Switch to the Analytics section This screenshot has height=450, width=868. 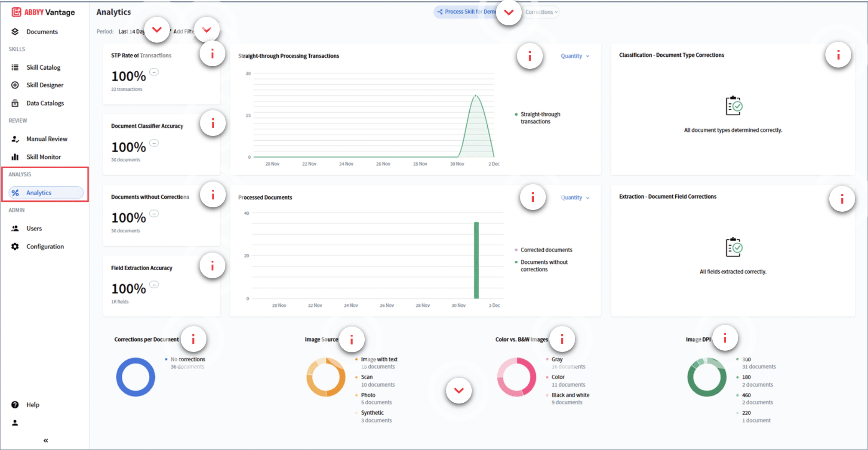point(39,192)
